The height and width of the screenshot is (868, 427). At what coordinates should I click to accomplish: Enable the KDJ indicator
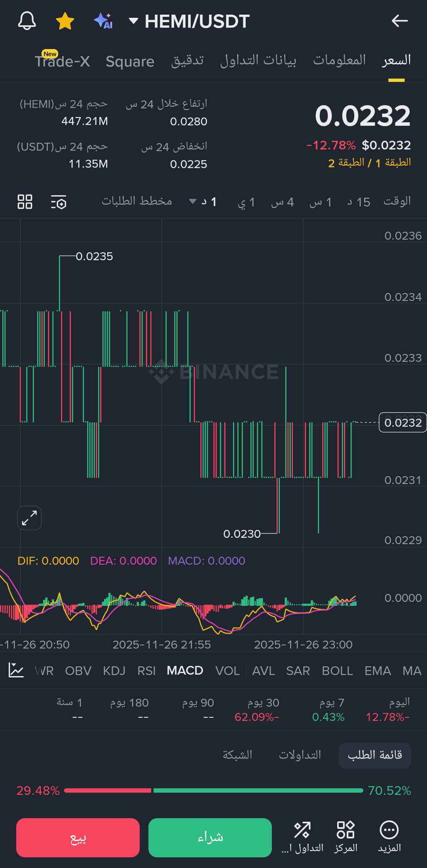[114, 671]
